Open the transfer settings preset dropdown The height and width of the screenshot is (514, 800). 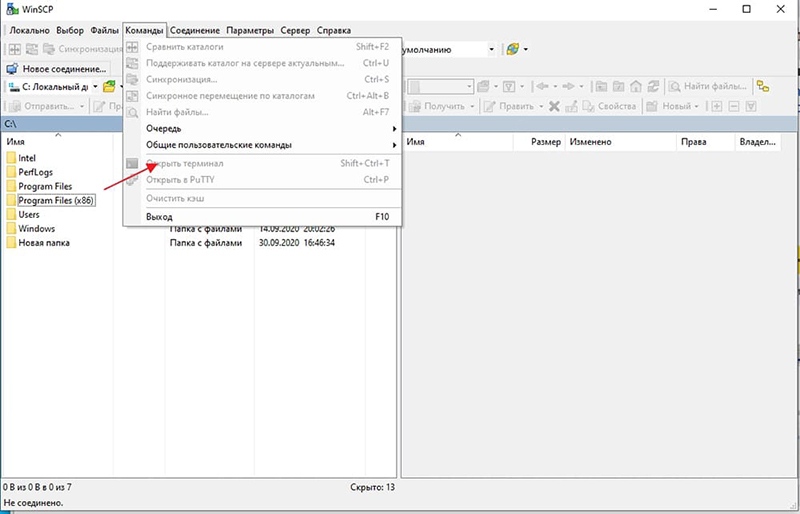pos(491,49)
